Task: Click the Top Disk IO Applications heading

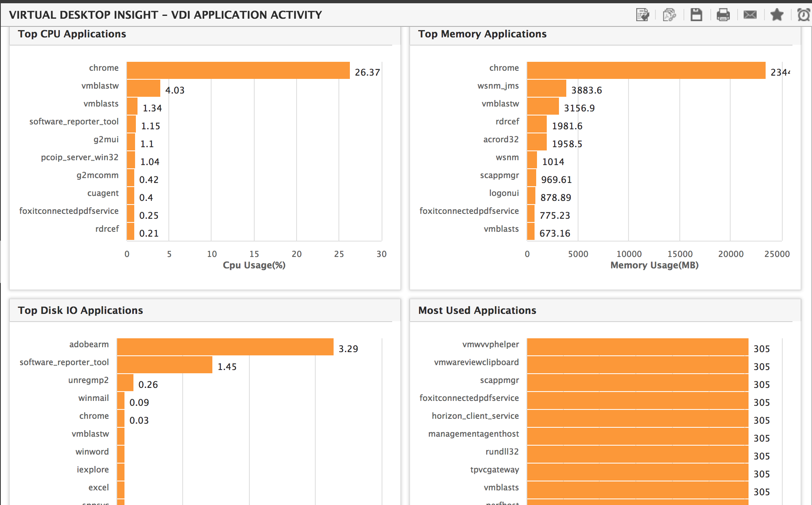Action: (x=81, y=311)
